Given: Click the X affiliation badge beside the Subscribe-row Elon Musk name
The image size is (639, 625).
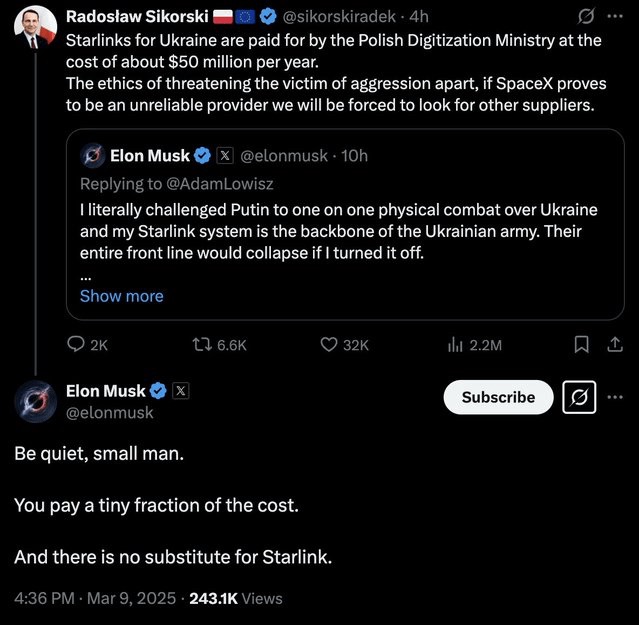Looking at the screenshot, I should click(x=180, y=391).
